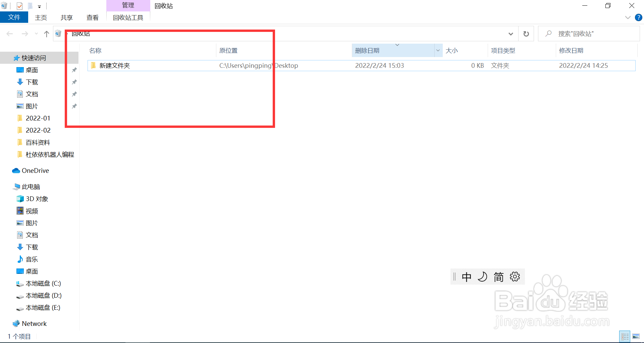Open the 杜依依机器人编程 folder in sidebar
Image resolution: width=644 pixels, height=343 pixels.
pos(50,154)
